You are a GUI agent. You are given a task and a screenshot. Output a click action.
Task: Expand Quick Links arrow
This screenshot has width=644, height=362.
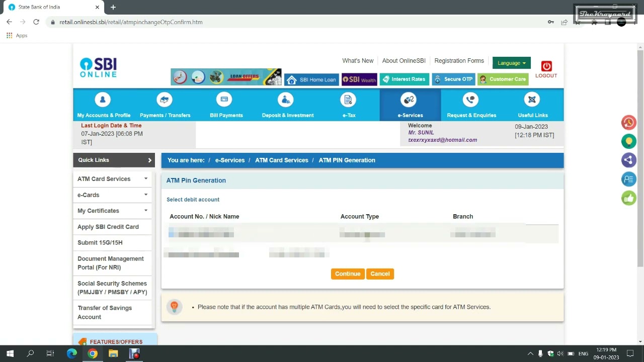[x=149, y=160]
